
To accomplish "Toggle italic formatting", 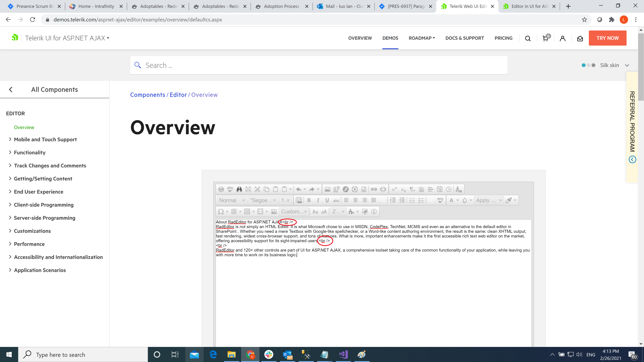I will coord(318,200).
